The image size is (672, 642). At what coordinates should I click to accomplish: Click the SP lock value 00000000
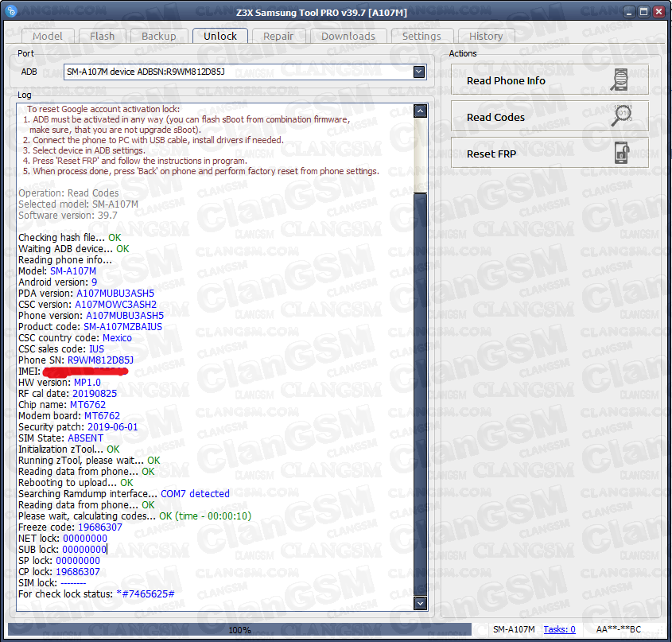(78, 561)
